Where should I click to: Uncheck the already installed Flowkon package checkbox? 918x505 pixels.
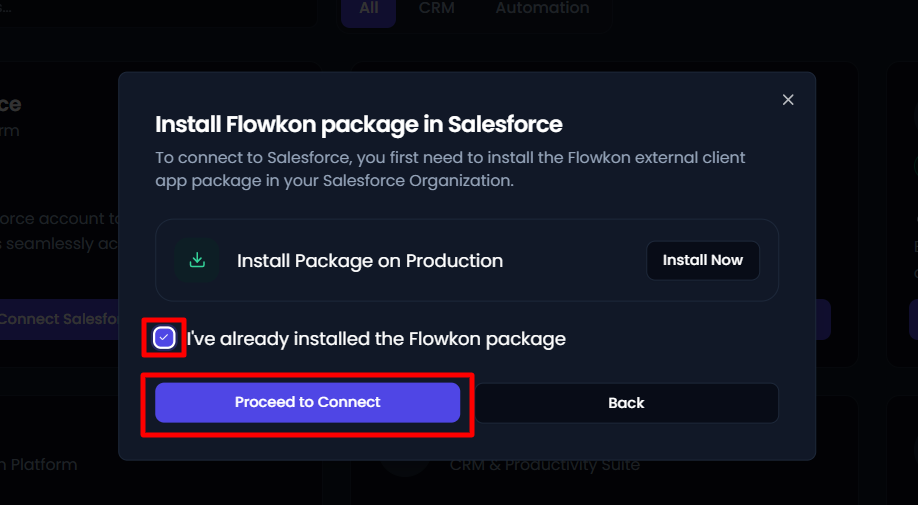164,338
